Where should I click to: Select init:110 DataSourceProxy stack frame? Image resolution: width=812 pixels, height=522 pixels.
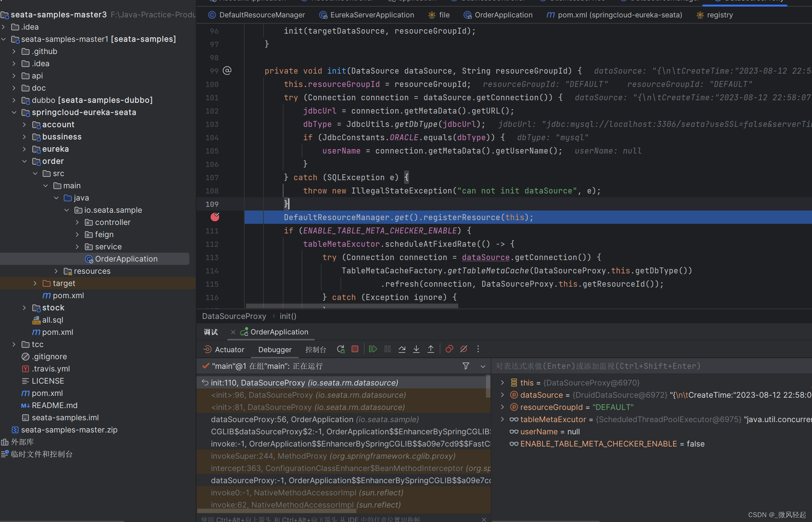pyautogui.click(x=342, y=383)
